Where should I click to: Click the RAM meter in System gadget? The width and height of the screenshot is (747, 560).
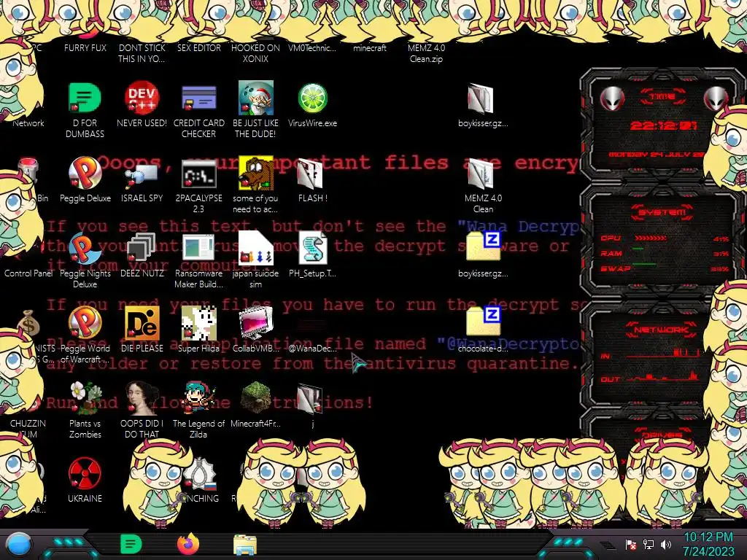(x=664, y=253)
